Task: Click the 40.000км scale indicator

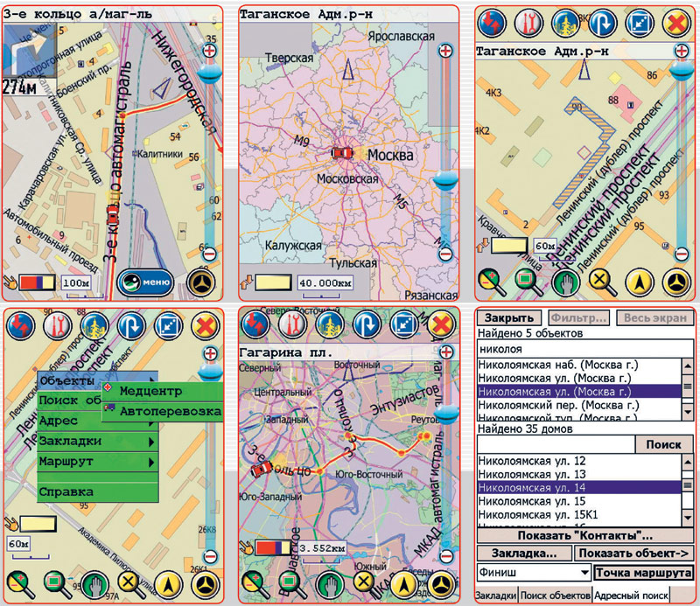Action: (325, 282)
